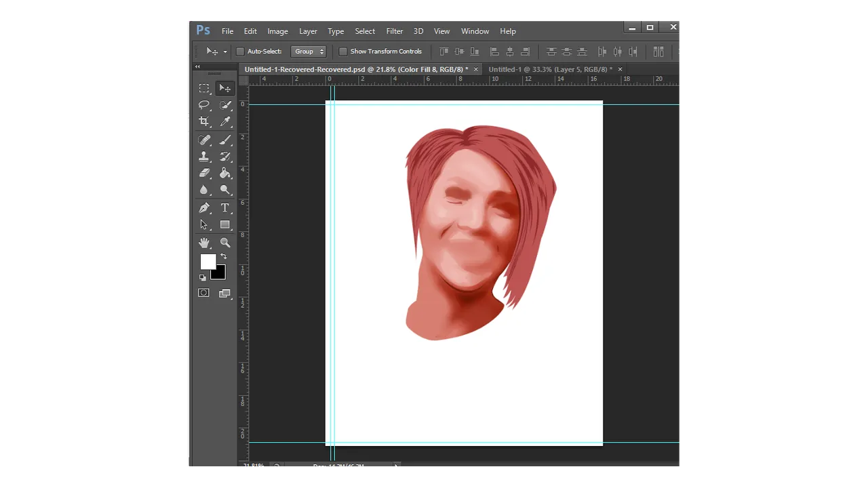Open the Image menu
868x488 pixels.
point(277,31)
